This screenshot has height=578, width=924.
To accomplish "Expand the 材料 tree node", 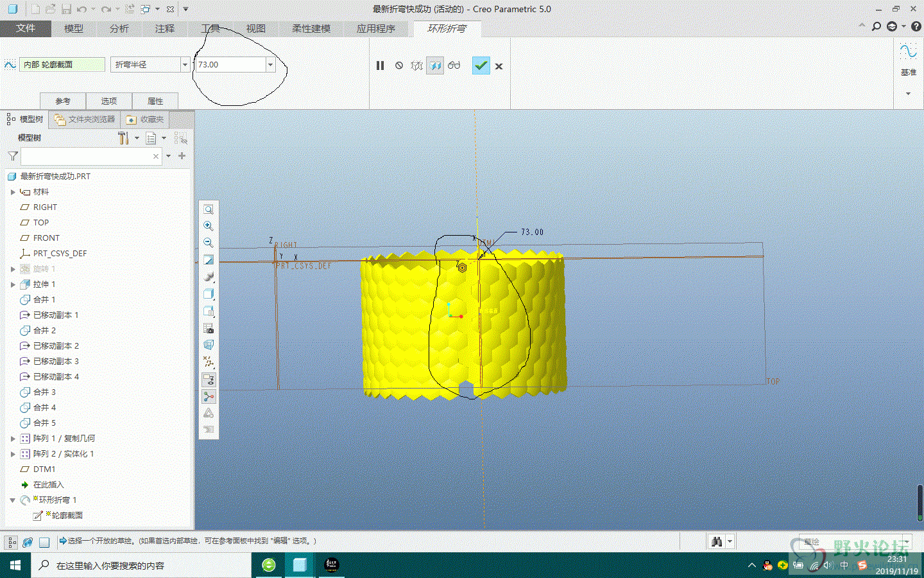I will [x=12, y=192].
